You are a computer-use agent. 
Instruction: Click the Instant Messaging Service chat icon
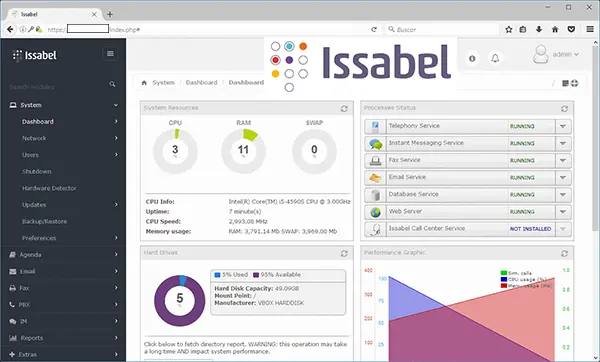(x=375, y=143)
